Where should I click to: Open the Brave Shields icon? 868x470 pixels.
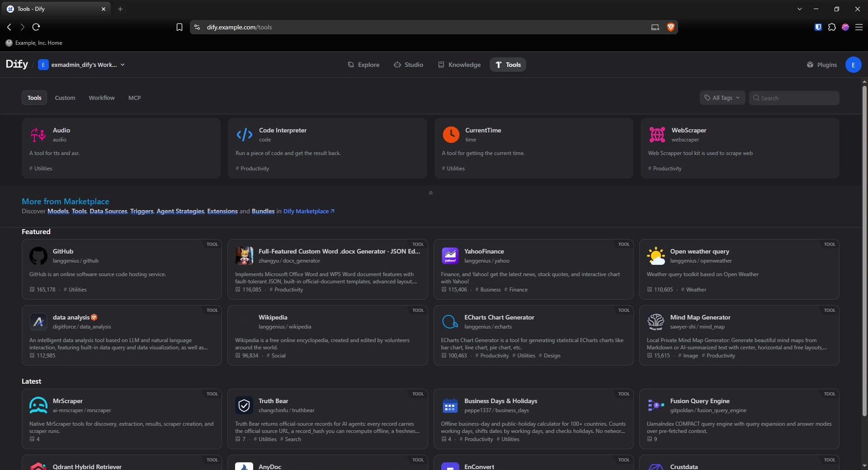[670, 27]
